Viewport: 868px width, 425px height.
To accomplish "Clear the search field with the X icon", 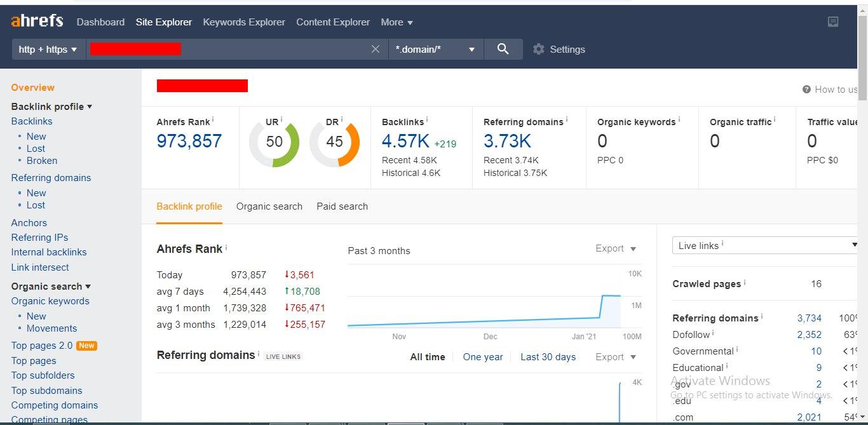I will pos(376,49).
